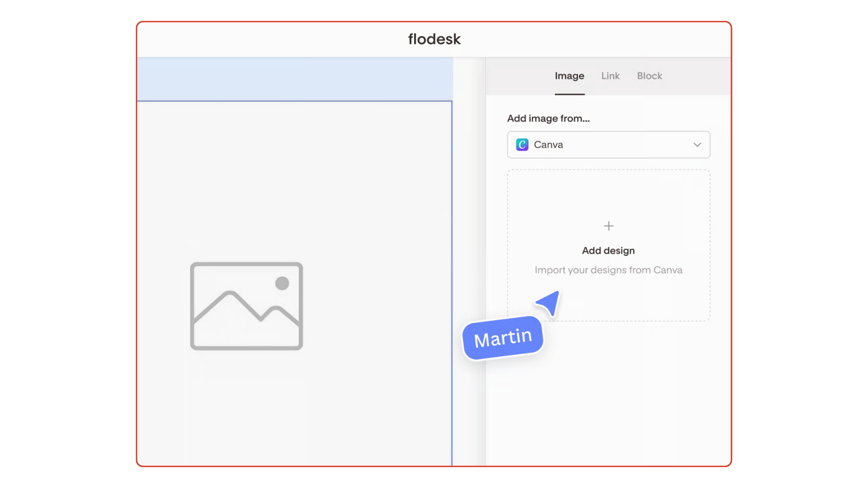Switch to the Image tab
Image resolution: width=868 pixels, height=488 pixels.
coord(569,76)
